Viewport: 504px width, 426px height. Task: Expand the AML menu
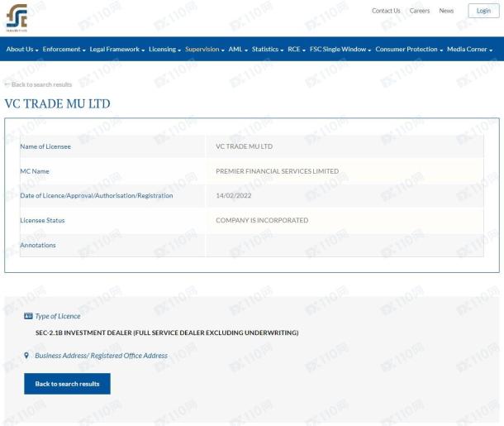[238, 50]
